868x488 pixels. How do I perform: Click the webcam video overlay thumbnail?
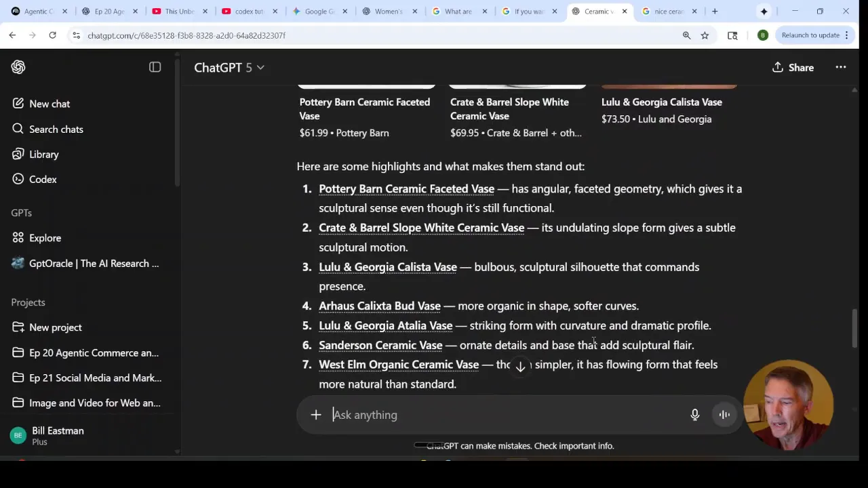(788, 405)
